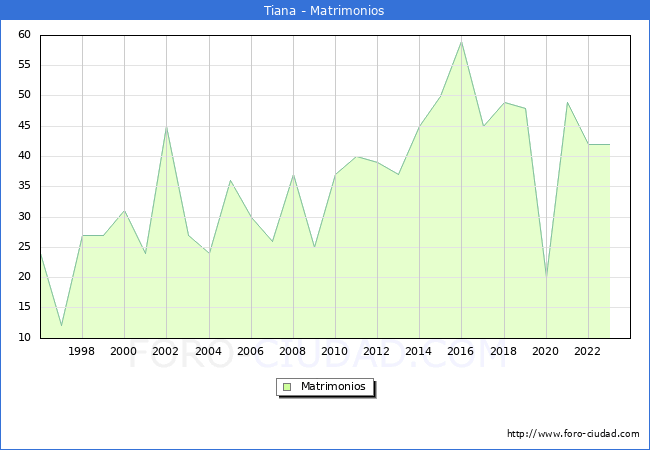The width and height of the screenshot is (650, 450).
Task: Click the y-axis label 10
Action: click(x=24, y=337)
